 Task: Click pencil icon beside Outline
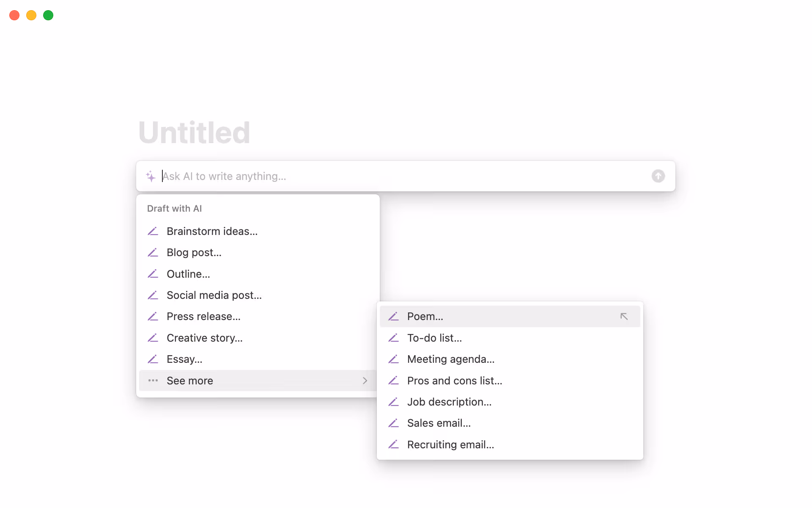click(x=153, y=274)
